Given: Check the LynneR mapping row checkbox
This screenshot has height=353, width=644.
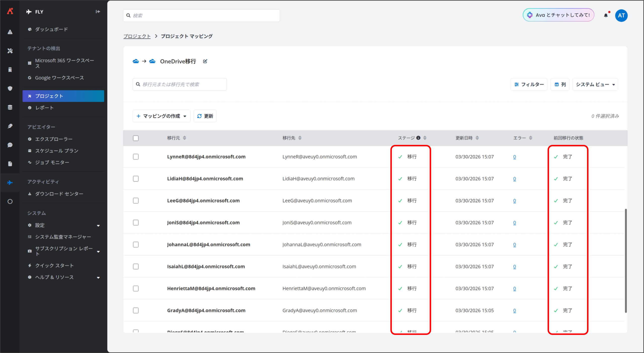Looking at the screenshot, I should tap(136, 157).
